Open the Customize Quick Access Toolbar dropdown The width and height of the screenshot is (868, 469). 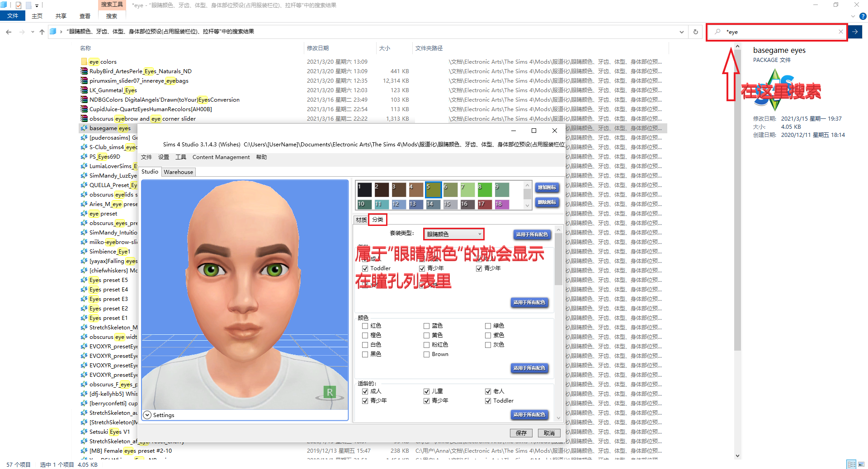[37, 5]
